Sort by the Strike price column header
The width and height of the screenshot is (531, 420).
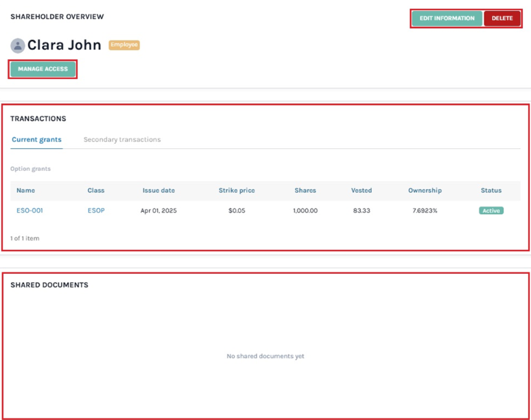(x=237, y=190)
